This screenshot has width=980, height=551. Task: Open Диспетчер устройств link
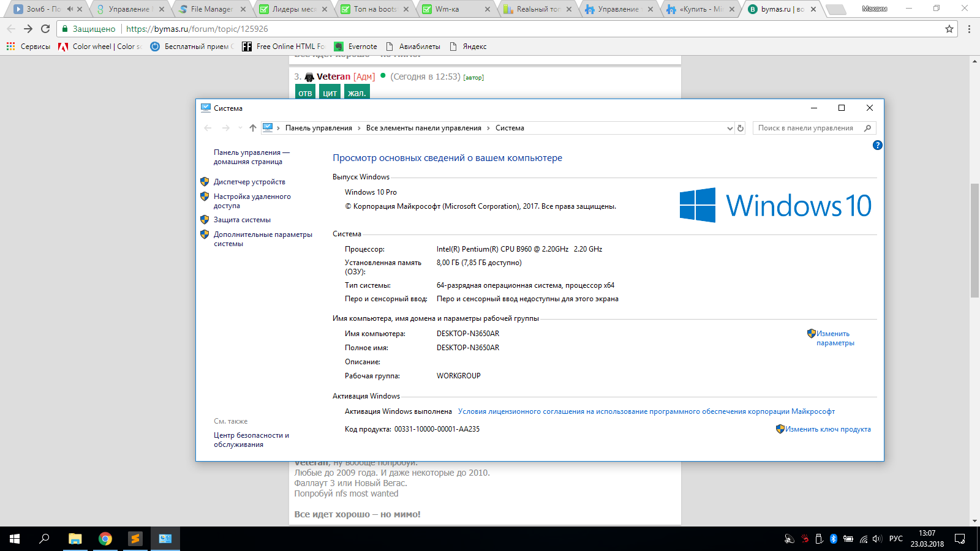click(x=249, y=182)
